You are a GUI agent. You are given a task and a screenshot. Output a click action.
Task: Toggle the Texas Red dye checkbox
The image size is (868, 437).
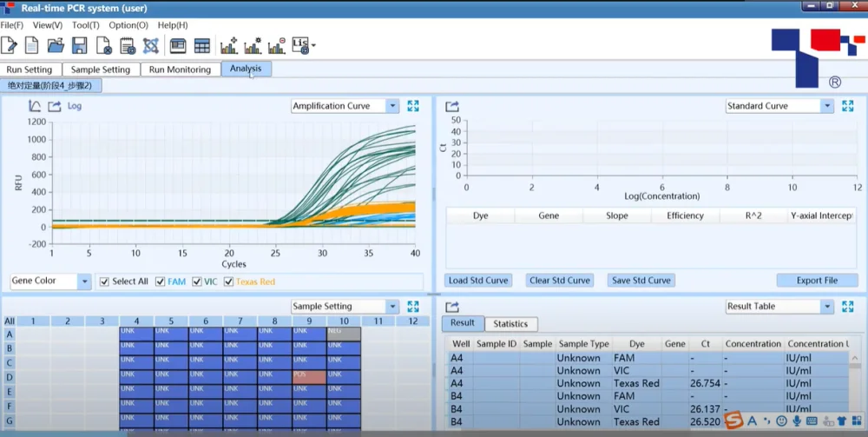pos(228,281)
